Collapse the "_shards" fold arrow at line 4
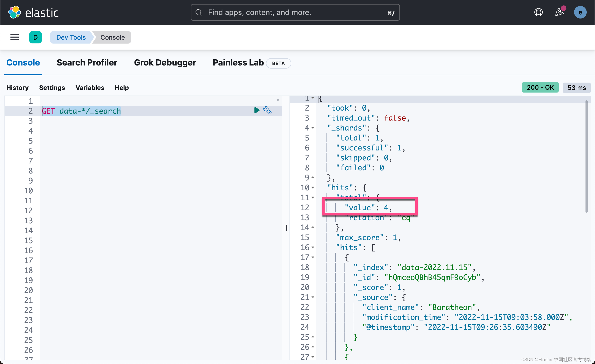 click(x=313, y=128)
